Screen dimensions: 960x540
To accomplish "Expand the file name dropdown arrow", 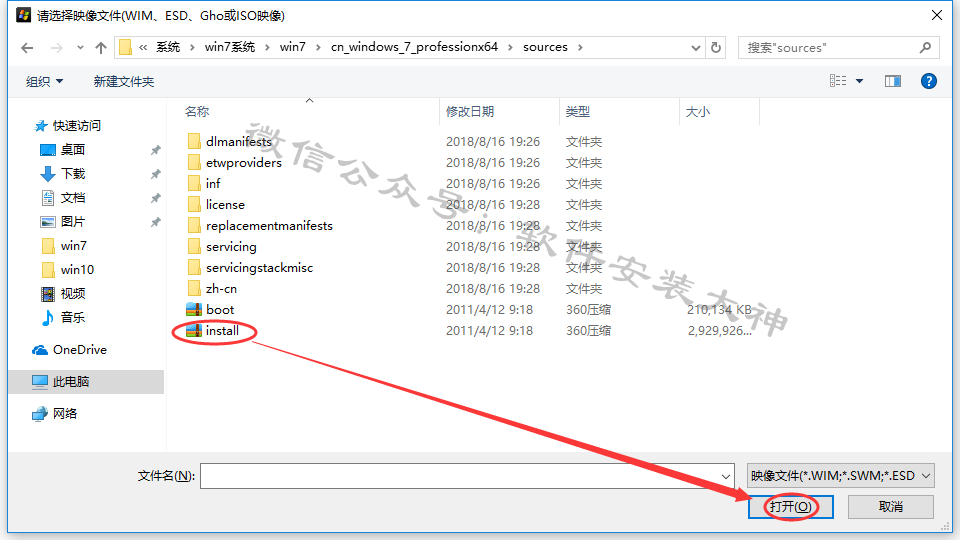I will 726,476.
